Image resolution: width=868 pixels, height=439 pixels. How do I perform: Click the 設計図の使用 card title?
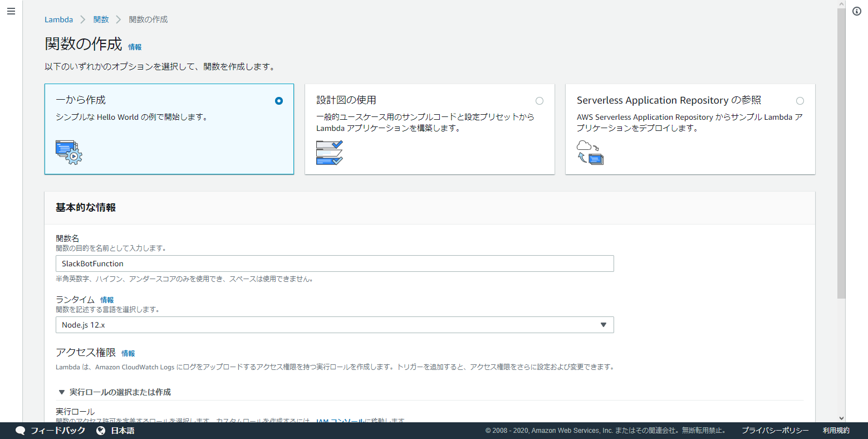coord(346,100)
